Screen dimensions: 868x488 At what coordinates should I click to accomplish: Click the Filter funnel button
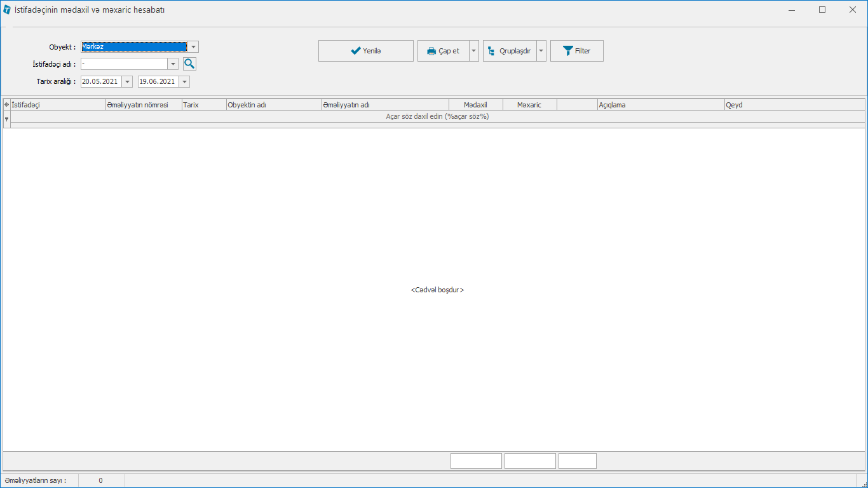click(576, 51)
